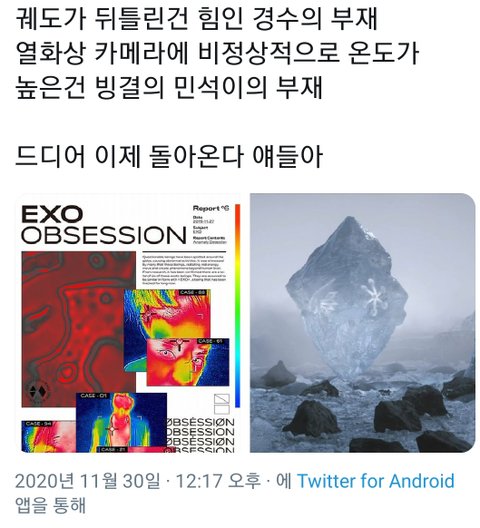Click the 앱을 통해 text
The height and width of the screenshot is (528, 480).
[x=51, y=505]
